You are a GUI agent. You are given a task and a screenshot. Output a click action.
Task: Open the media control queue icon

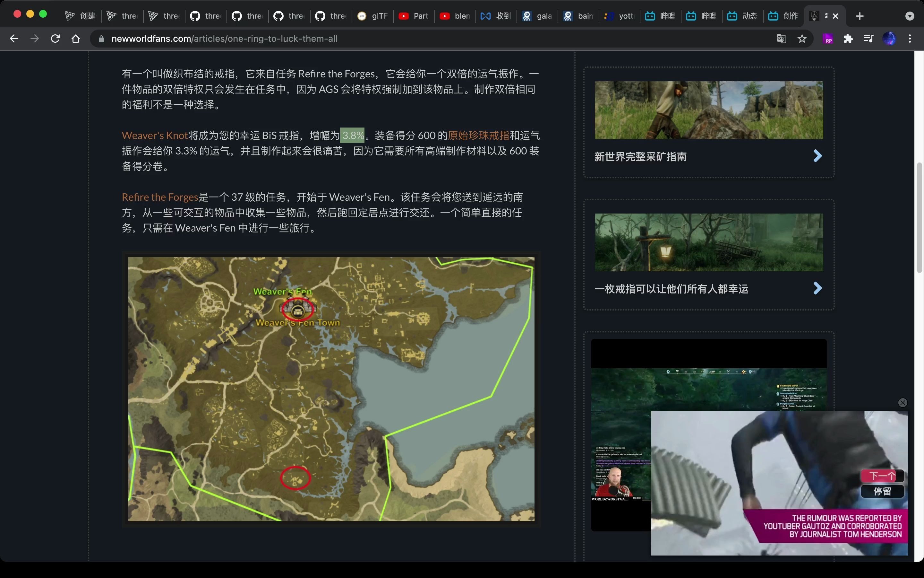pyautogui.click(x=868, y=39)
